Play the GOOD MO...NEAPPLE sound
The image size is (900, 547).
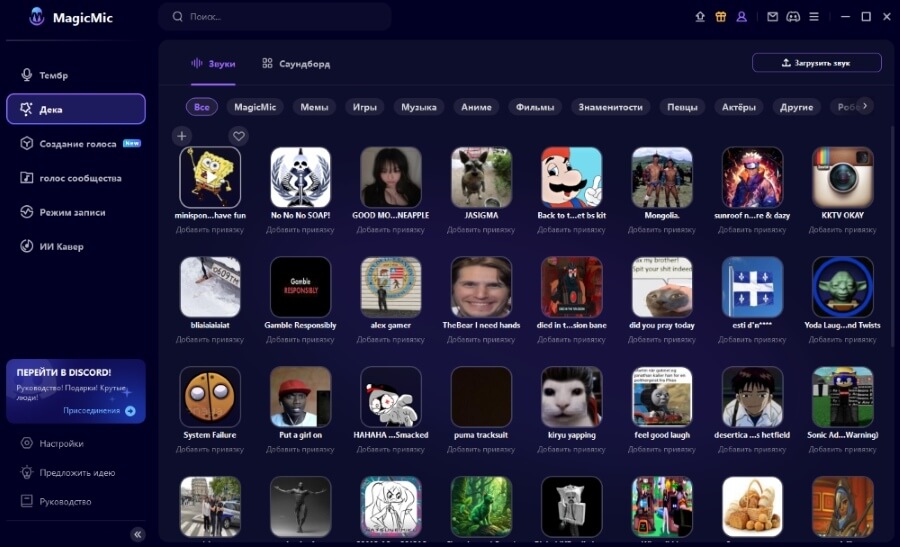[x=391, y=177]
